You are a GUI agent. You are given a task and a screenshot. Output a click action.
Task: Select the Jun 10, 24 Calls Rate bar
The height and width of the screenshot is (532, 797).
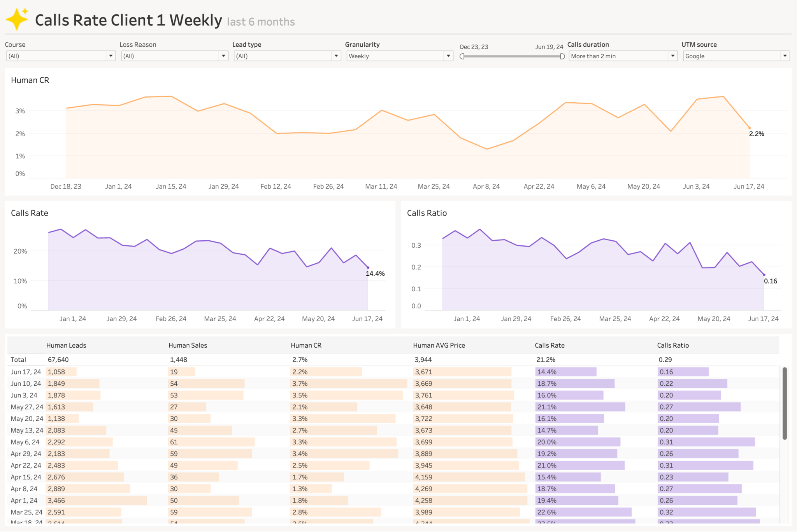575,383
